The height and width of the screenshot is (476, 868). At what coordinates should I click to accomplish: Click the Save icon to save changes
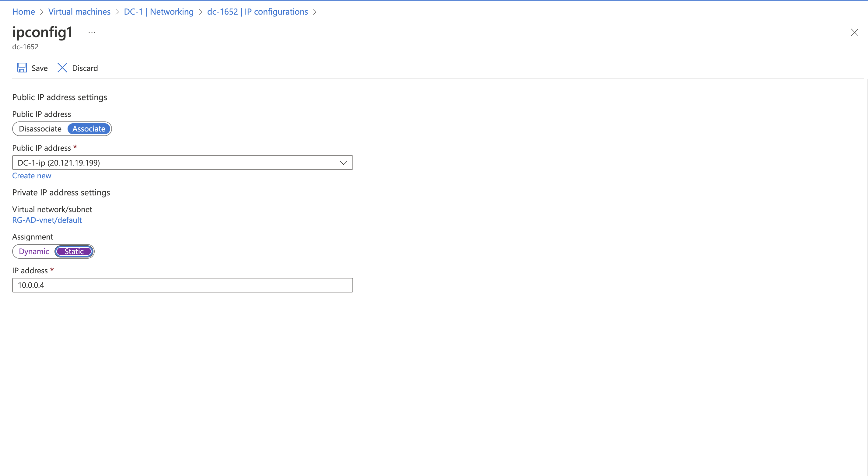tap(22, 68)
